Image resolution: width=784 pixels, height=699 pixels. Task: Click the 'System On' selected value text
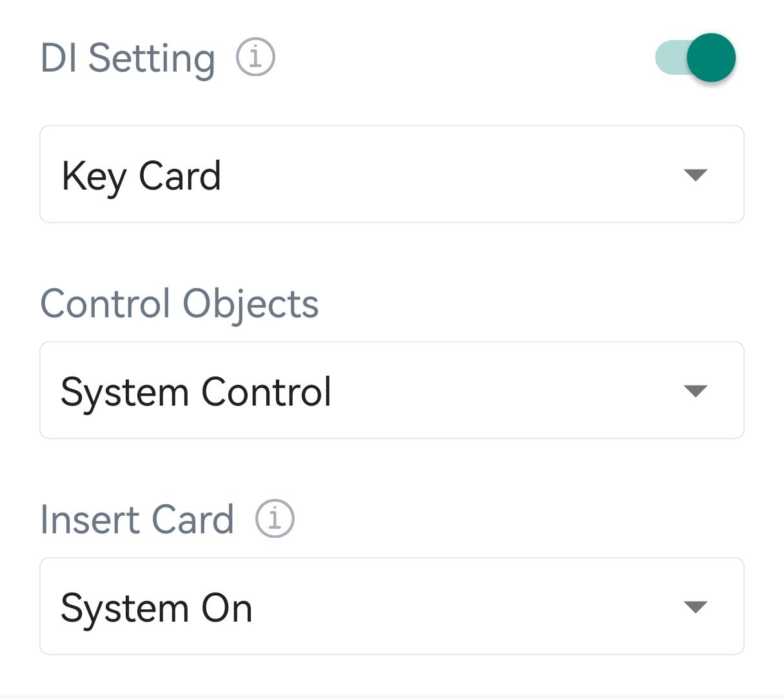pos(156,607)
